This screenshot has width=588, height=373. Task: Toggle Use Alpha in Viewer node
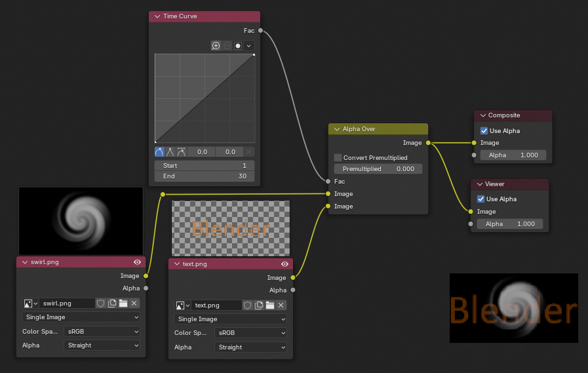[x=480, y=199]
